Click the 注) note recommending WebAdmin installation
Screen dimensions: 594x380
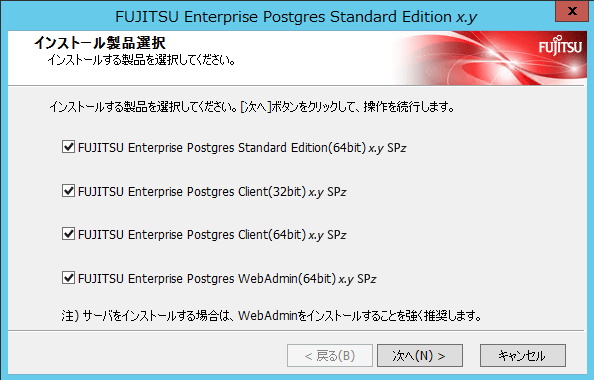click(x=271, y=315)
